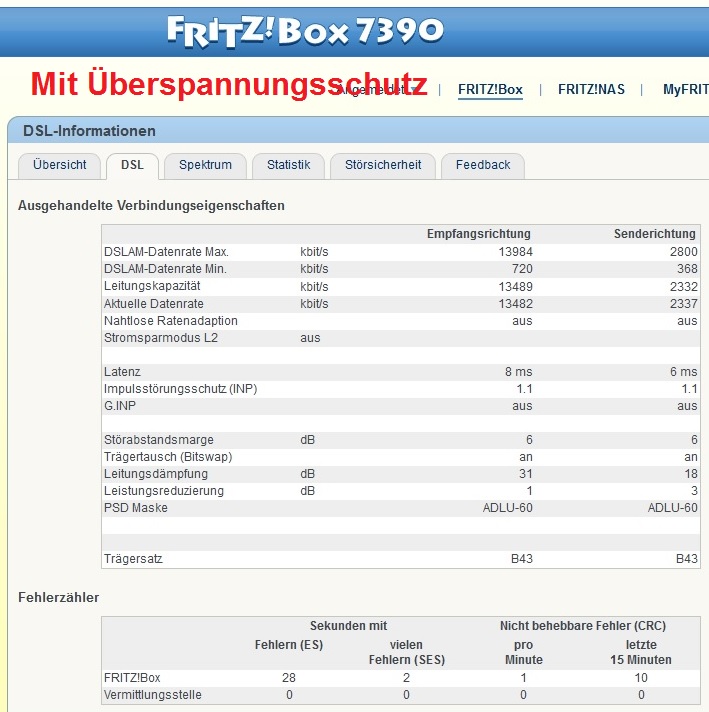The width and height of the screenshot is (709, 712).
Task: Click the Senderichtung column header
Action: pyautogui.click(x=654, y=234)
